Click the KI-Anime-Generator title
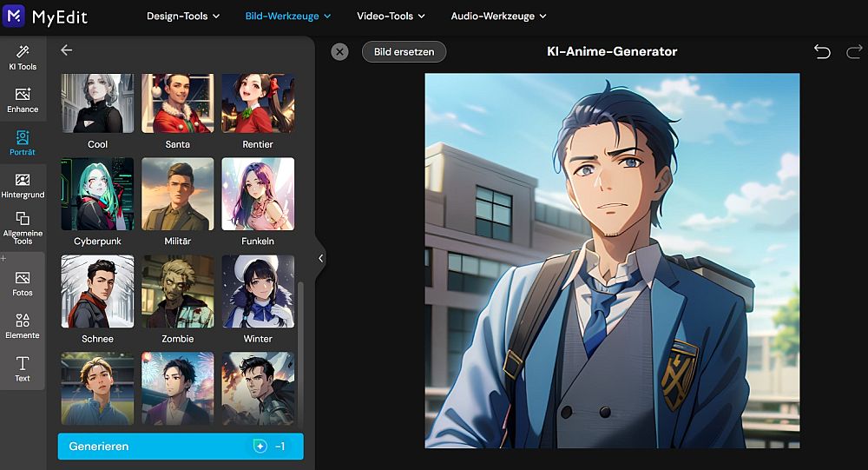 [612, 51]
